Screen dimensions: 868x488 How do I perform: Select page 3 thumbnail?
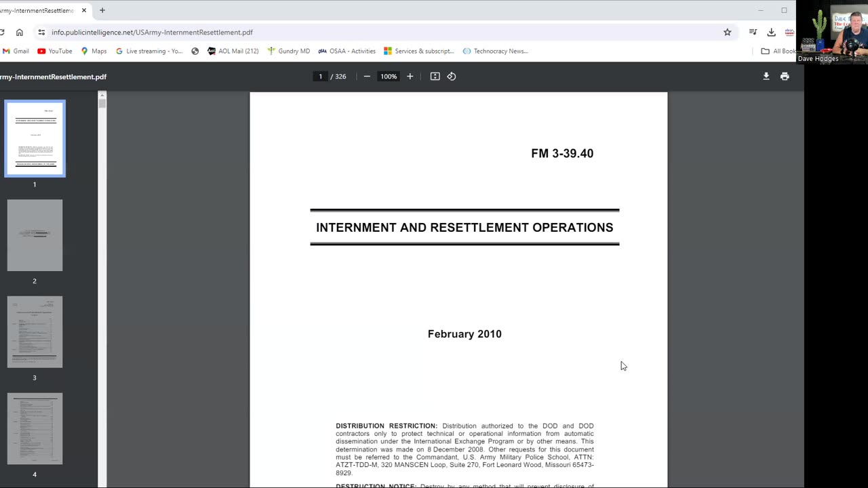[35, 332]
